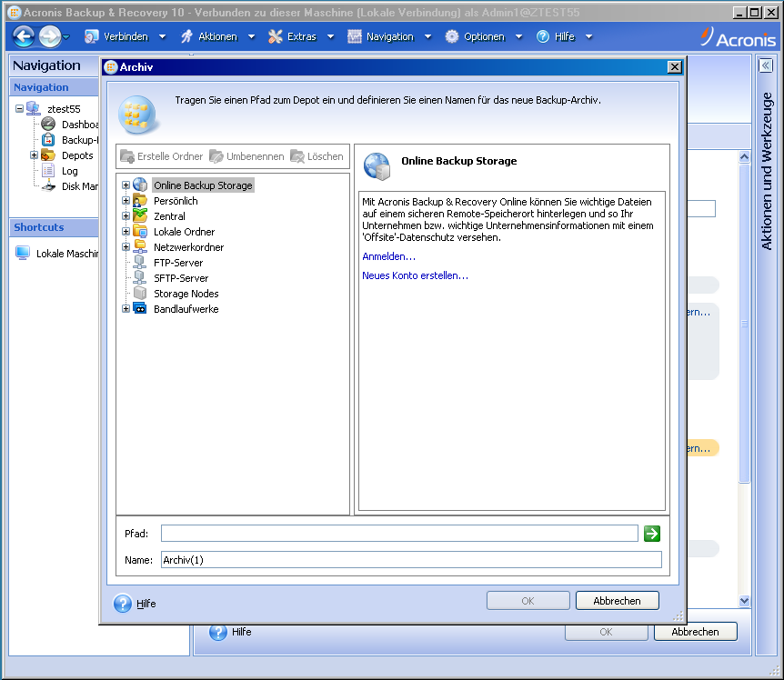Screen dimensions: 784x680
Task: Click the Optionen gear icon
Action: [x=451, y=36]
